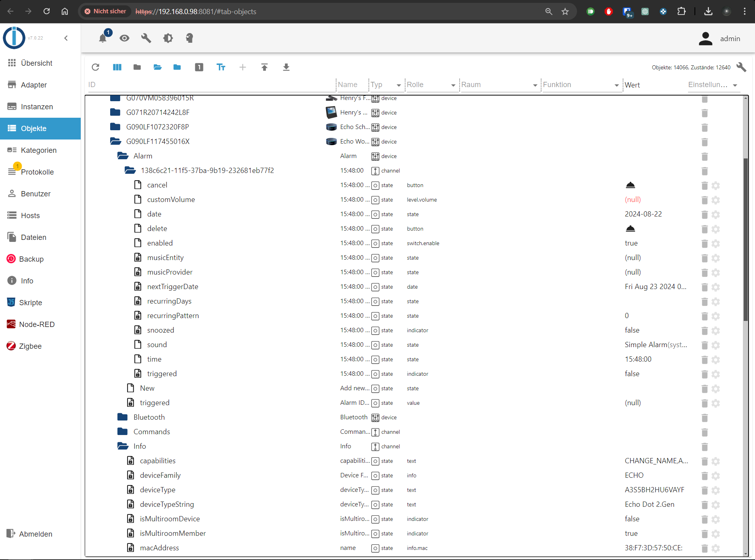Click the notifications bell icon
Viewport: 755px width, 560px height.
pos(103,38)
